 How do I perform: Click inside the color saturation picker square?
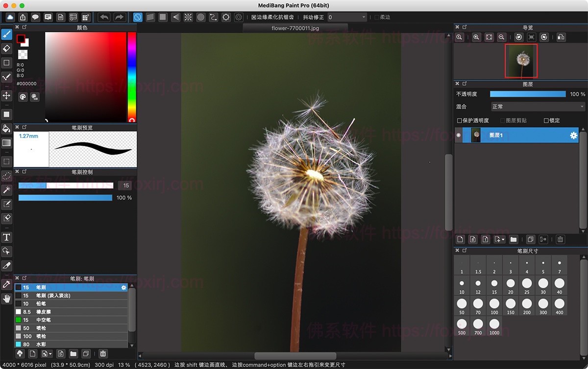(86, 77)
